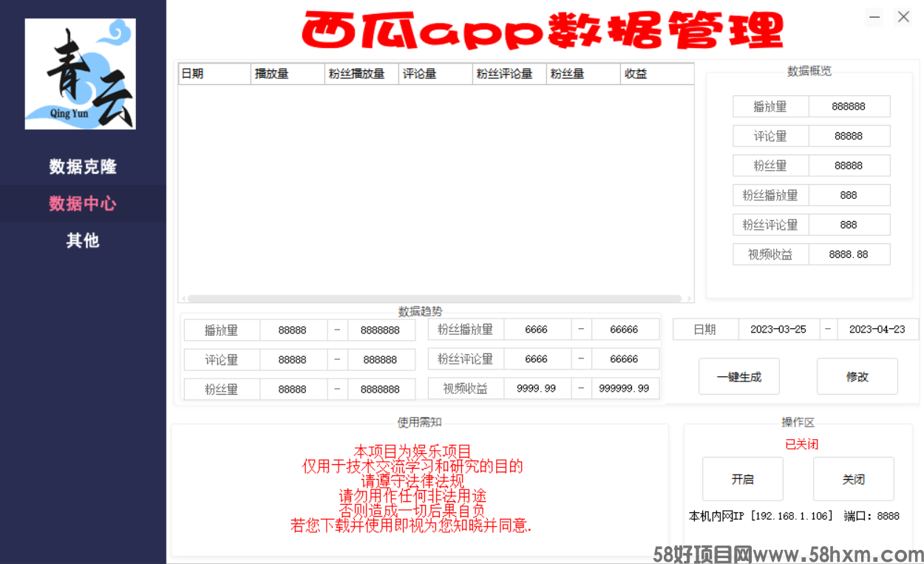Image resolution: width=924 pixels, height=564 pixels.
Task: Edit overview 视频收益 field 8888.88
Action: [x=849, y=254]
